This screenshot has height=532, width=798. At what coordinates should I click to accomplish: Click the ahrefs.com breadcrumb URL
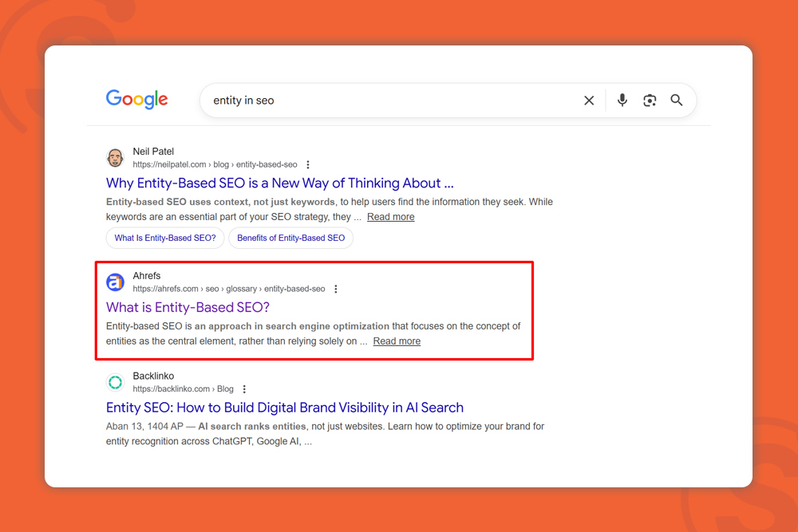[x=228, y=289]
